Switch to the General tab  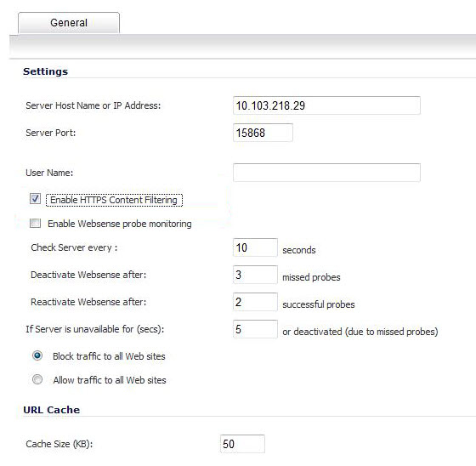click(x=69, y=23)
